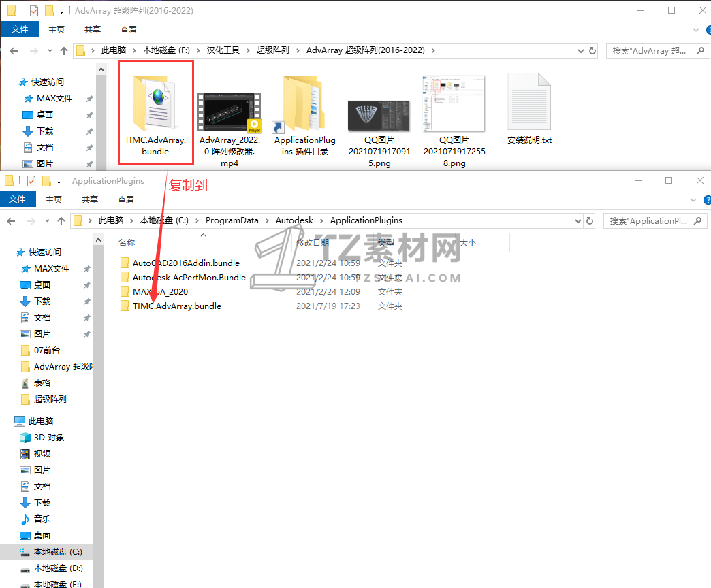Viewport: 711px width, 588px height.
Task: Open MAX文件 in lower window sidebar
Action: [x=52, y=269]
